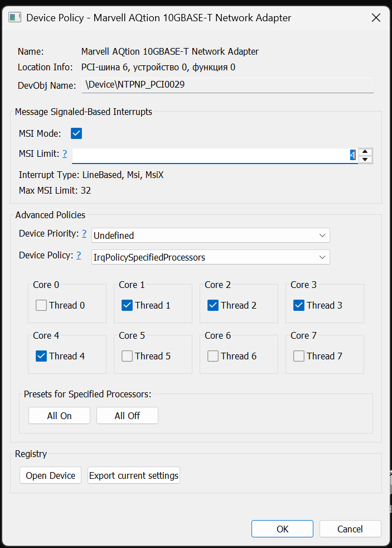
Task: Tick the Thread 7 checkbox
Action: tap(299, 356)
